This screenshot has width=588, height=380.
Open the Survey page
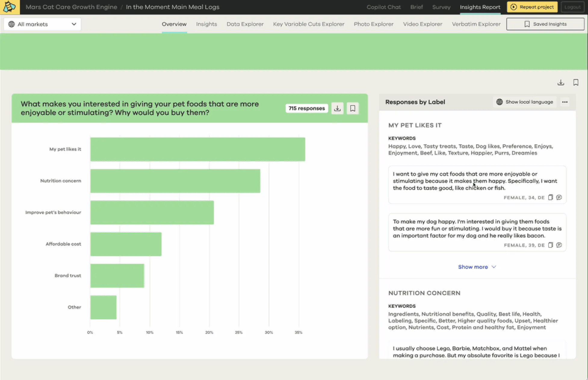(441, 7)
